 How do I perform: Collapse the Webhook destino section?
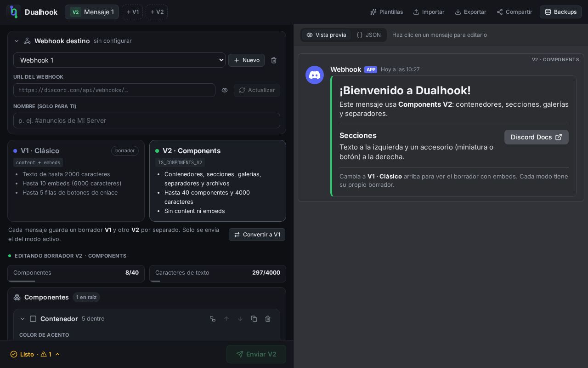[x=17, y=41]
